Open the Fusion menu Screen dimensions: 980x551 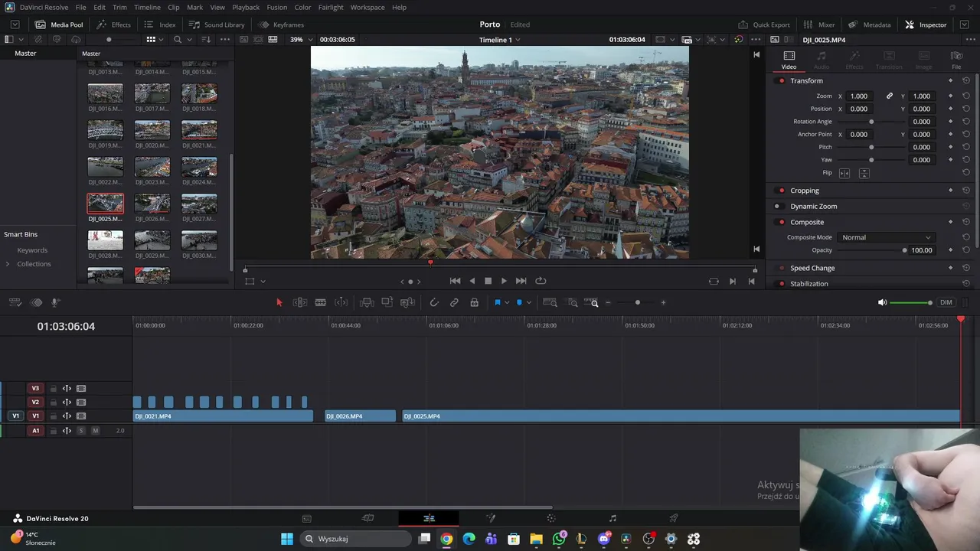pos(276,8)
